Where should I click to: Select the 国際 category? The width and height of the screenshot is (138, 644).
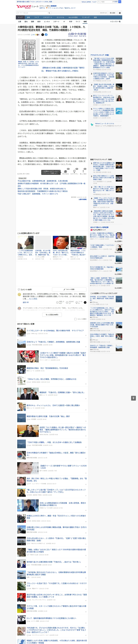coord(32,21)
